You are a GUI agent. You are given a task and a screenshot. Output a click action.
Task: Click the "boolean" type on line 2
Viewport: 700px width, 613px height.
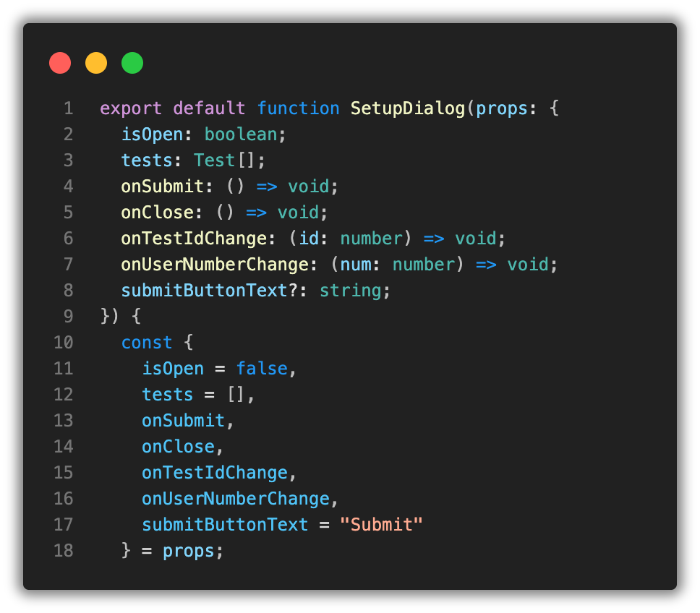[x=241, y=134]
